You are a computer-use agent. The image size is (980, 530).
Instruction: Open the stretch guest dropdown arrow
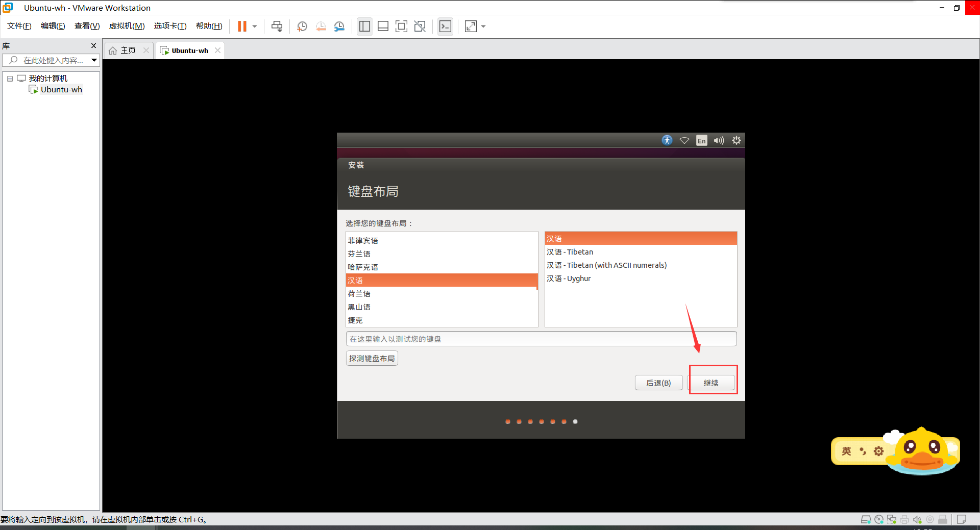pyautogui.click(x=483, y=27)
